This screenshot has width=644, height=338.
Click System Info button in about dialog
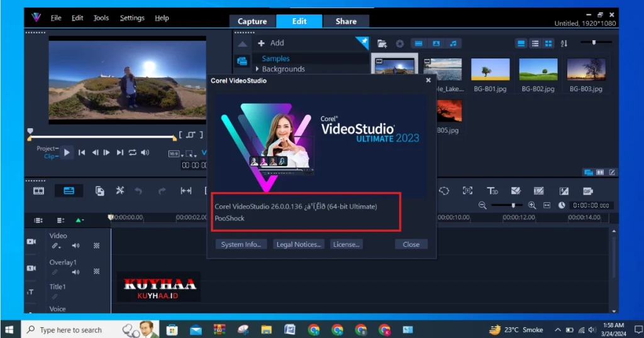click(241, 244)
